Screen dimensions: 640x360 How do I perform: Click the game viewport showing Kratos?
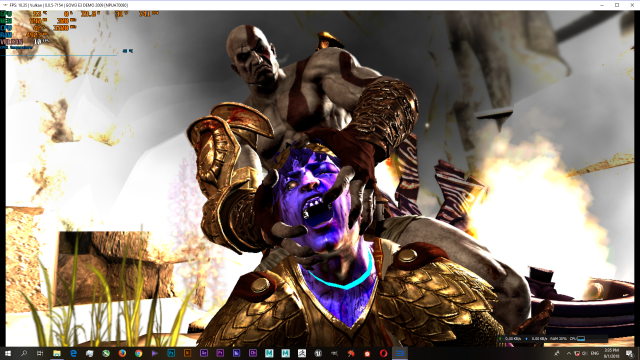point(320,178)
